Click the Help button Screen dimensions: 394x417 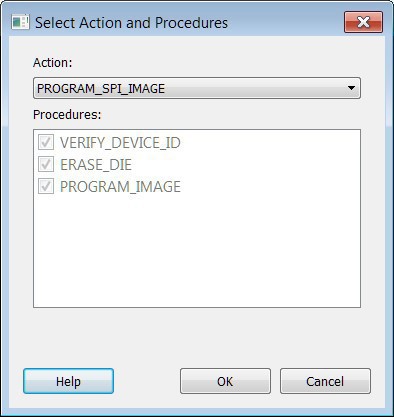[68, 381]
